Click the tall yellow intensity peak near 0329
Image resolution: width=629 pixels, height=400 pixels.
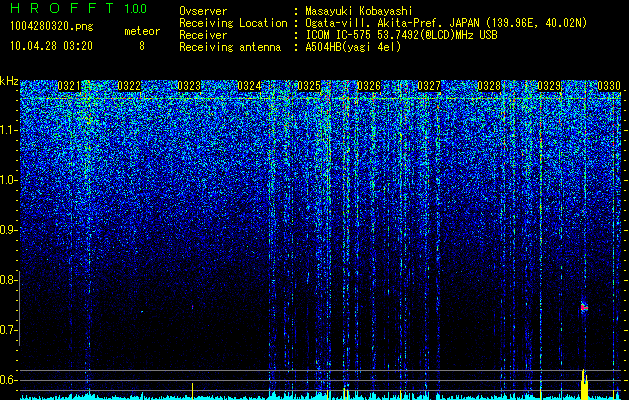pos(584,384)
